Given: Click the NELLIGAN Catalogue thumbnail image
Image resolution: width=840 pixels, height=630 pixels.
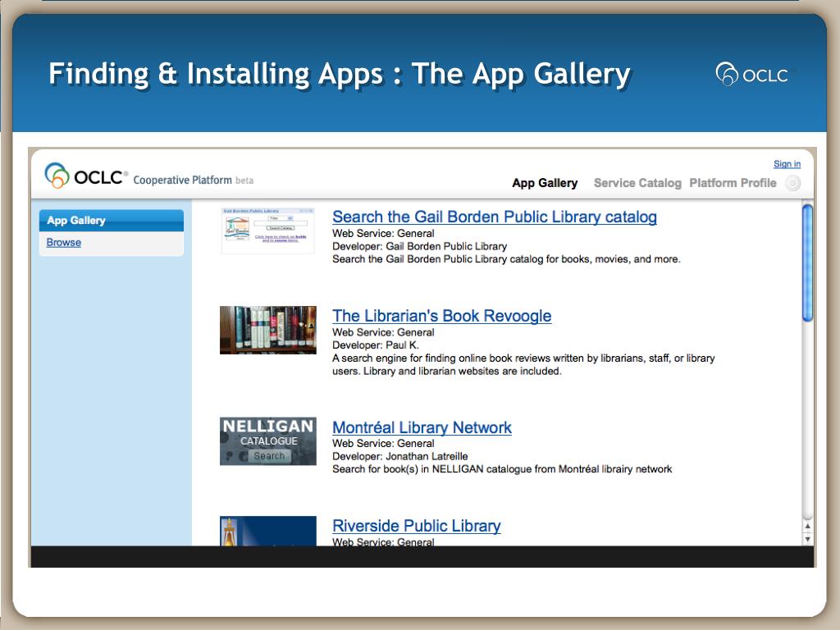Looking at the screenshot, I should pos(267,441).
